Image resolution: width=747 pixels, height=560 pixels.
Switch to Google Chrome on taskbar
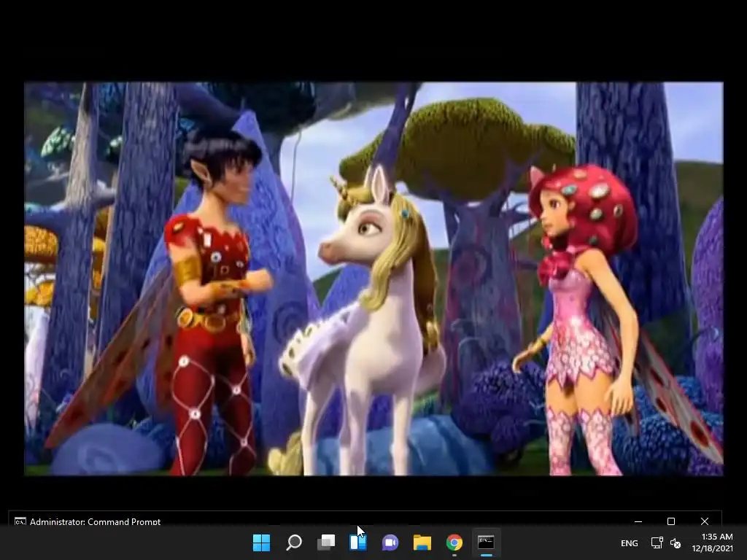454,542
